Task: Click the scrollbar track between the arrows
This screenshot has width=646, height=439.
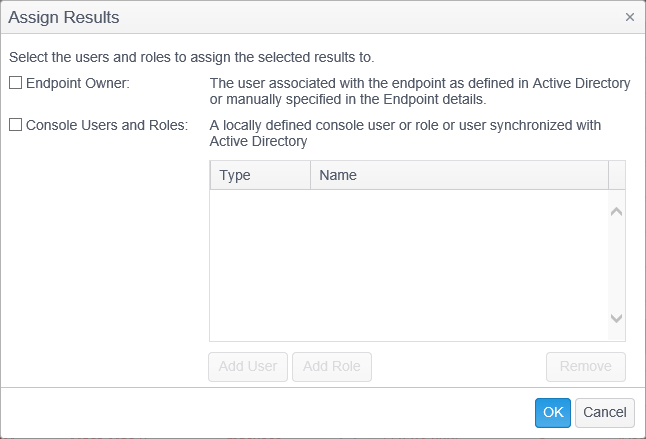Action: pyautogui.click(x=617, y=265)
